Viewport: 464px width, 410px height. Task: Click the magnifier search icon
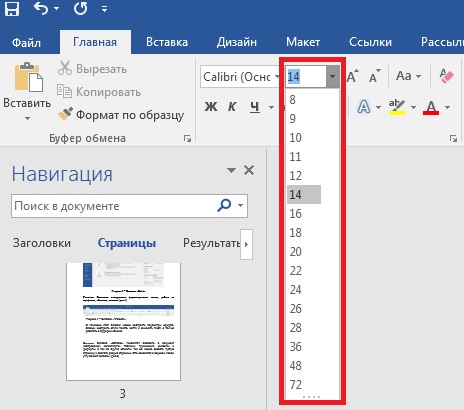[x=224, y=205]
